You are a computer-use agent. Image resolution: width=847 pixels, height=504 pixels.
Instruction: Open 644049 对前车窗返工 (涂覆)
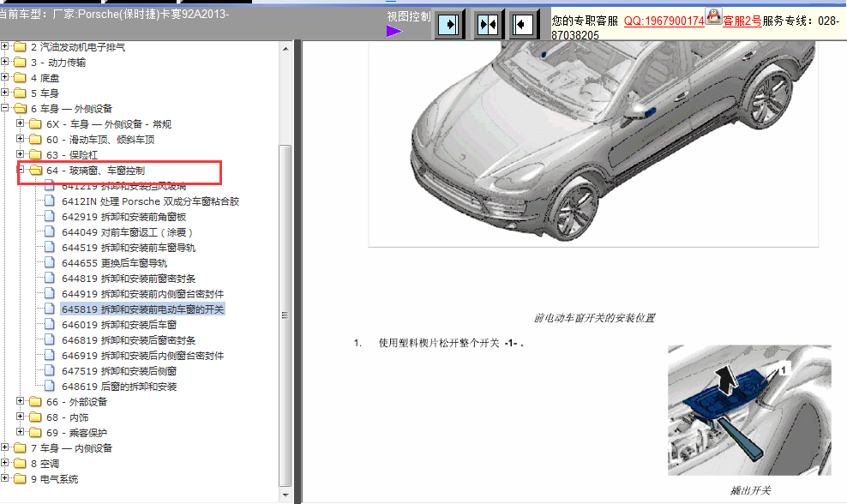pyautogui.click(x=127, y=232)
